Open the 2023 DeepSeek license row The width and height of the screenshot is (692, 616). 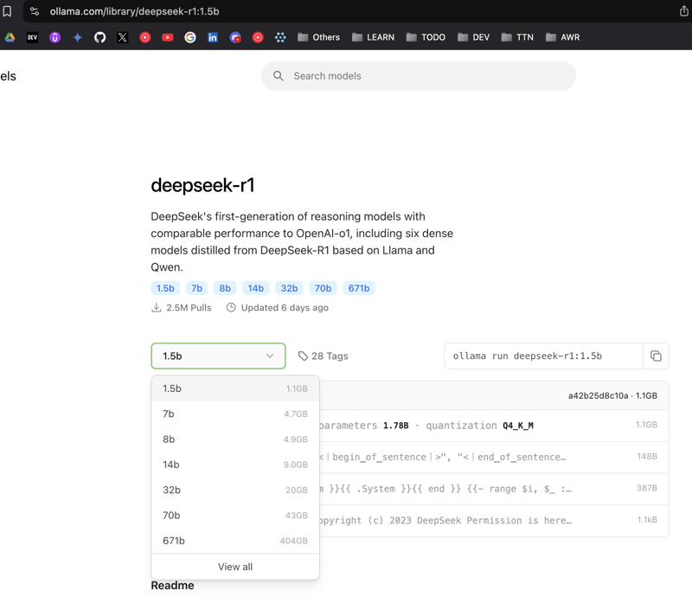494,521
